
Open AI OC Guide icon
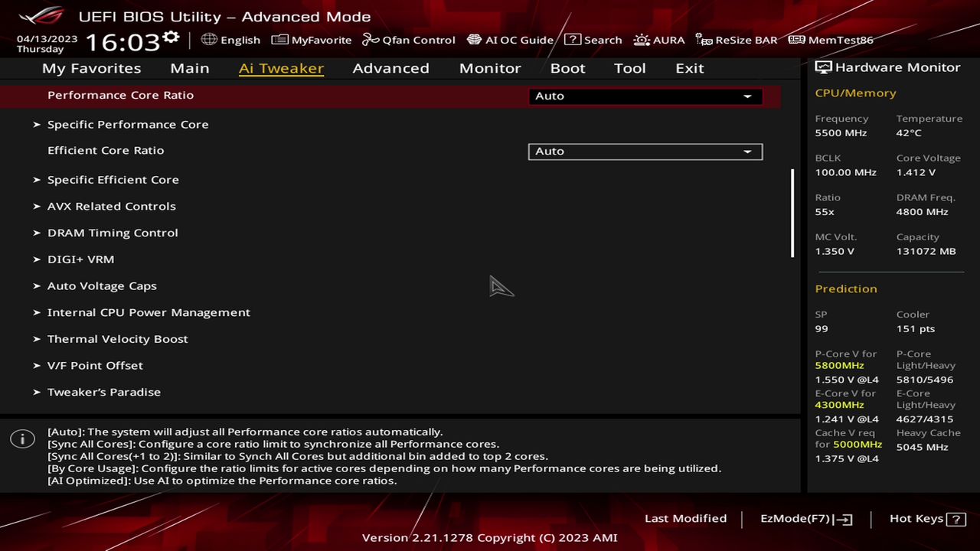pyautogui.click(x=474, y=40)
